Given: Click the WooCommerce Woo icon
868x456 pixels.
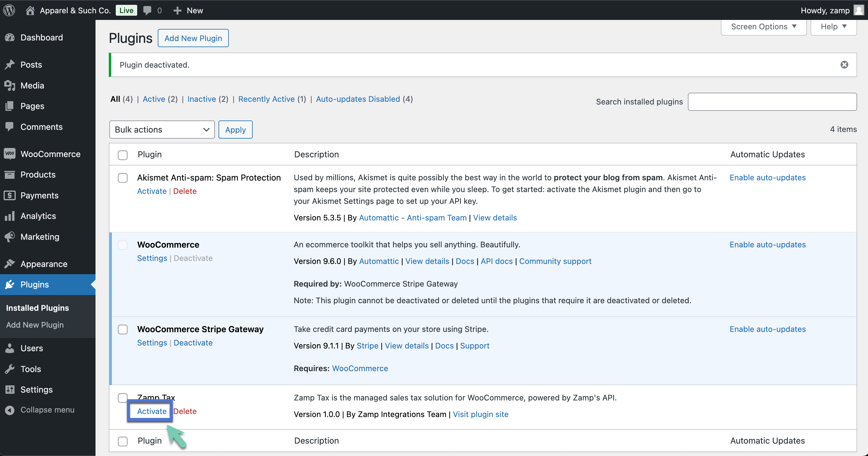Looking at the screenshot, I should [9, 154].
